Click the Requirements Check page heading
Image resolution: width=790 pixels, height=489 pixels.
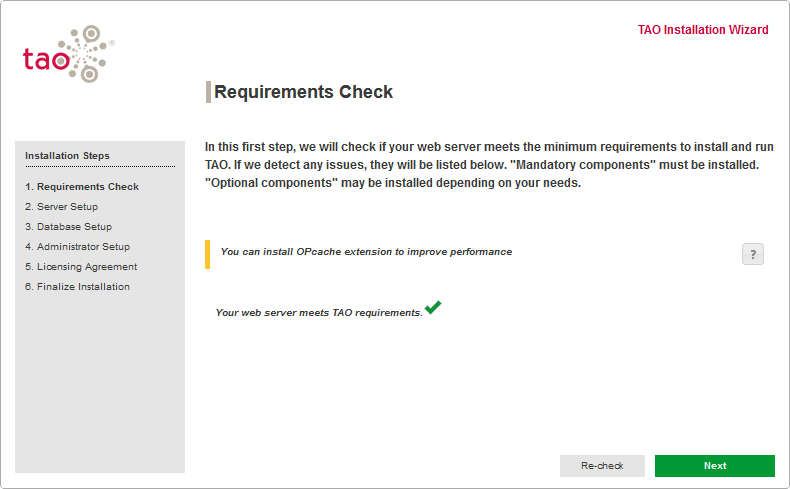point(304,92)
